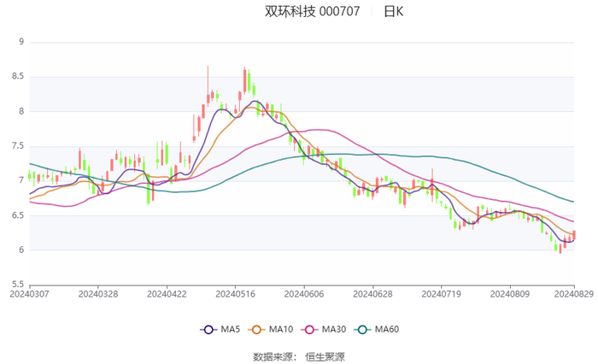Click the y-axis value 6
The height and width of the screenshot is (364, 598).
pyautogui.click(x=21, y=250)
